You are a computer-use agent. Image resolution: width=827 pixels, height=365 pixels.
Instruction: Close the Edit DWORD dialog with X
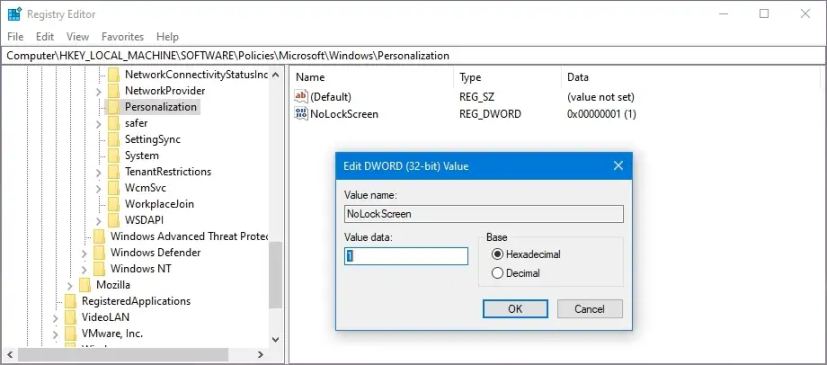click(618, 166)
